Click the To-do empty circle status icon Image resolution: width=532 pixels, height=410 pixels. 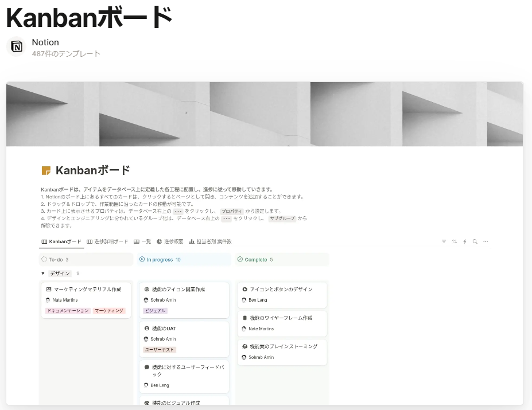click(44, 259)
